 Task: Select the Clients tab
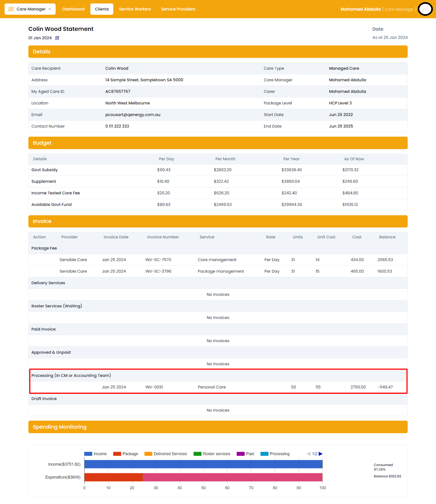pos(102,9)
